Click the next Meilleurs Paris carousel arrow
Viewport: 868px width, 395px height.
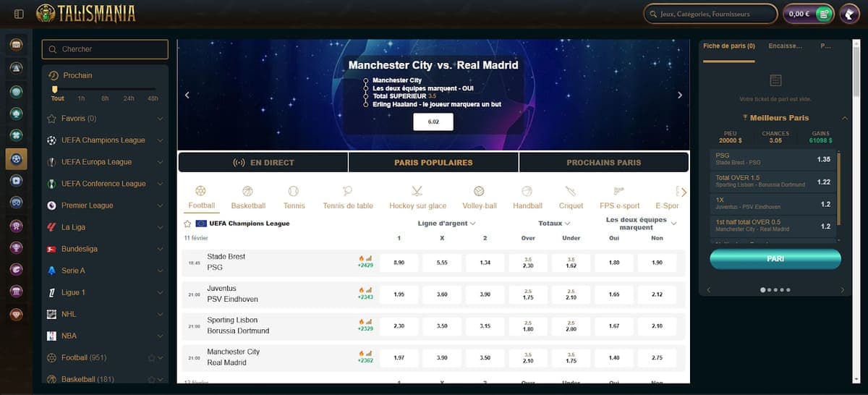click(x=843, y=290)
